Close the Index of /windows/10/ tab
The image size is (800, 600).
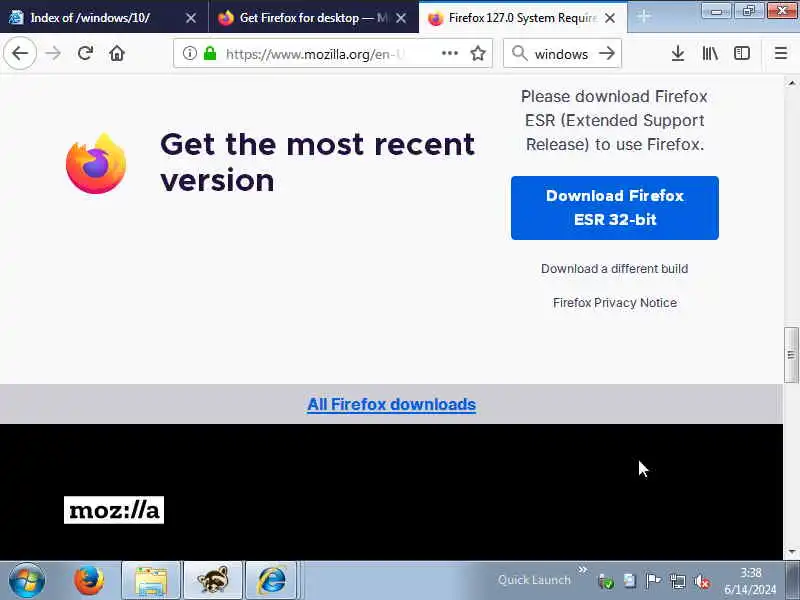pyautogui.click(x=191, y=18)
